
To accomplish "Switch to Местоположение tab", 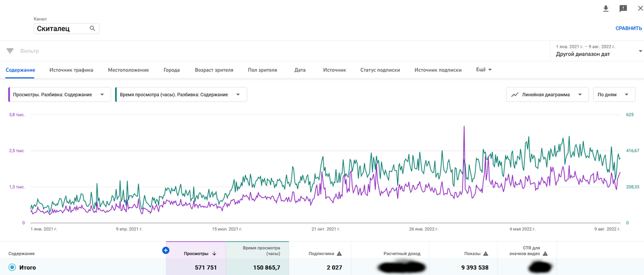I will click(128, 70).
